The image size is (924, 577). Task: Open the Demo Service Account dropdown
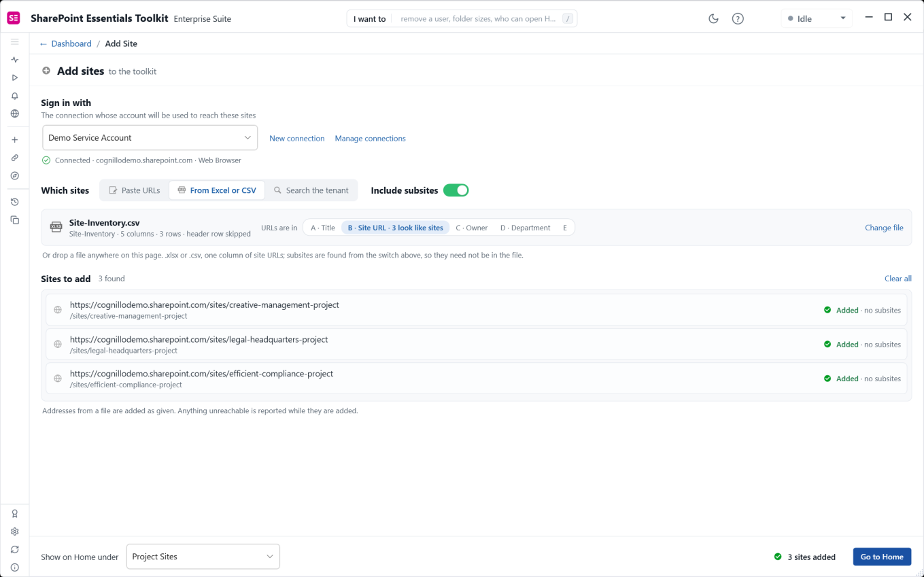(150, 137)
